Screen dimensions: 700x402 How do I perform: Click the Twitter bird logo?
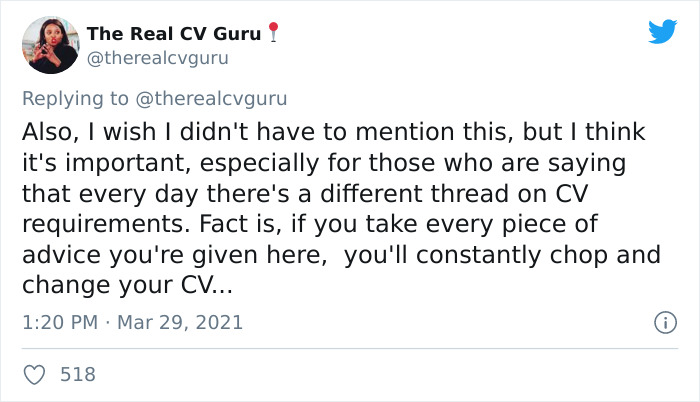point(662,32)
